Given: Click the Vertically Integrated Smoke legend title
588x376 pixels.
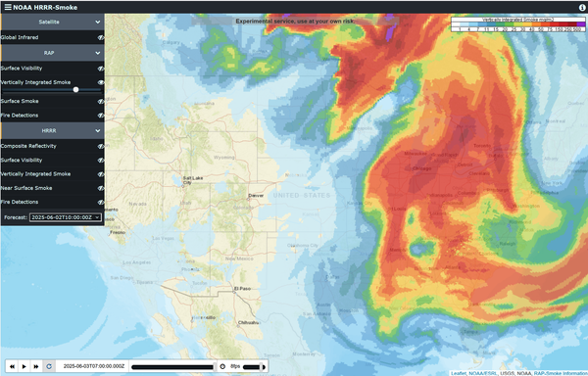Looking at the screenshot, I should point(517,20).
